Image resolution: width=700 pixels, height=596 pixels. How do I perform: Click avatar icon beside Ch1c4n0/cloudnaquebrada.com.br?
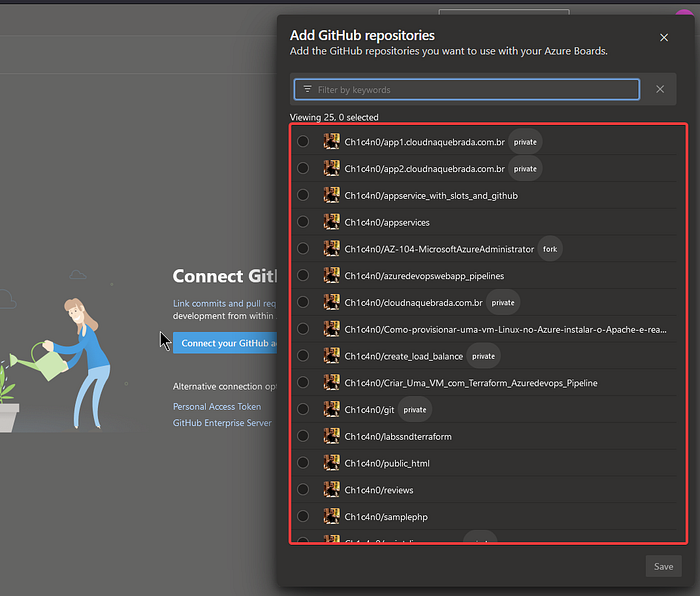coord(331,302)
